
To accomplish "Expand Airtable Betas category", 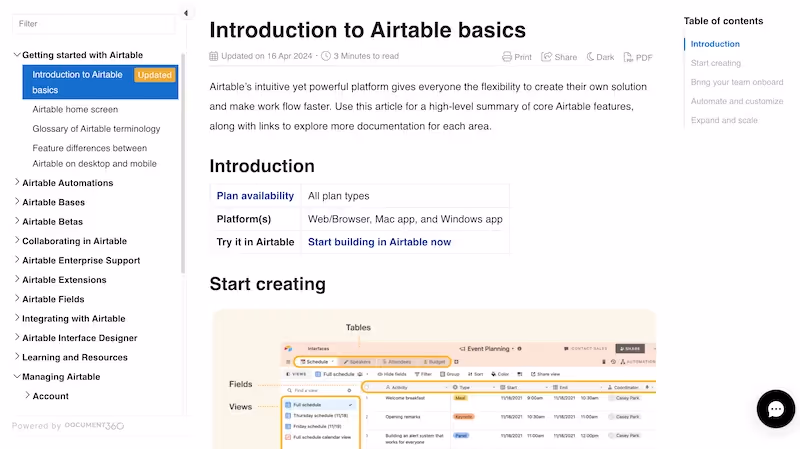I will point(17,221).
